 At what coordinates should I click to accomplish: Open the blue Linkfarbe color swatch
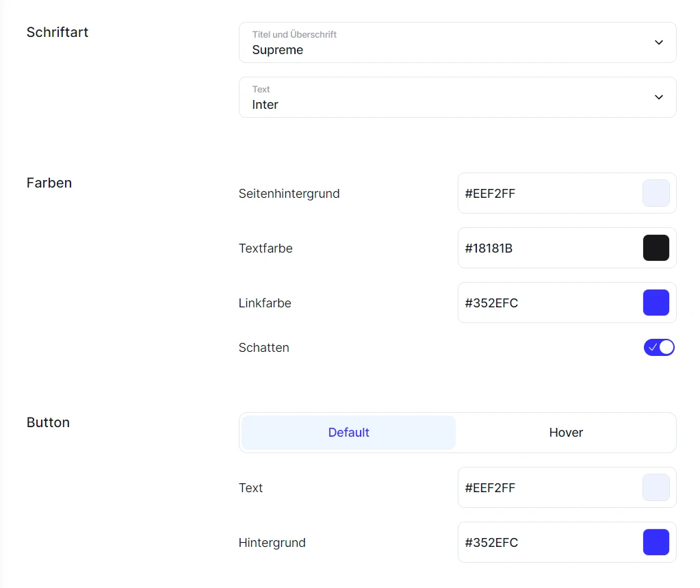point(656,303)
